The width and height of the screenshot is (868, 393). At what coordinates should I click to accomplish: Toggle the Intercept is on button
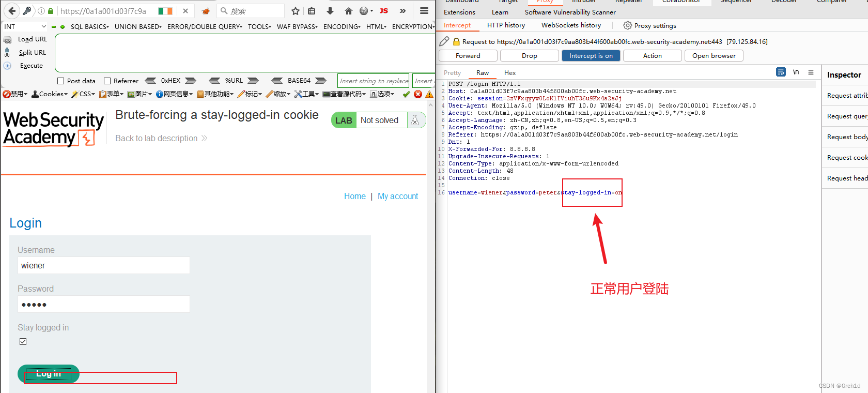pyautogui.click(x=591, y=55)
